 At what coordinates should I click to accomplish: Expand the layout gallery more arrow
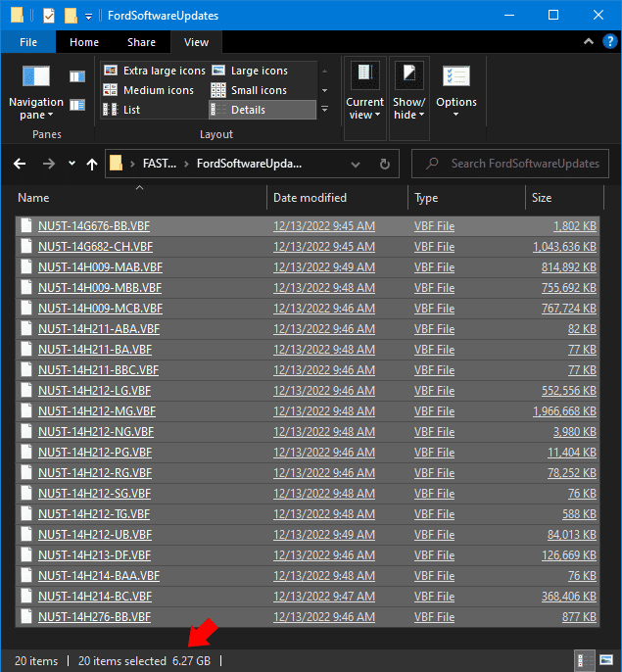(324, 110)
